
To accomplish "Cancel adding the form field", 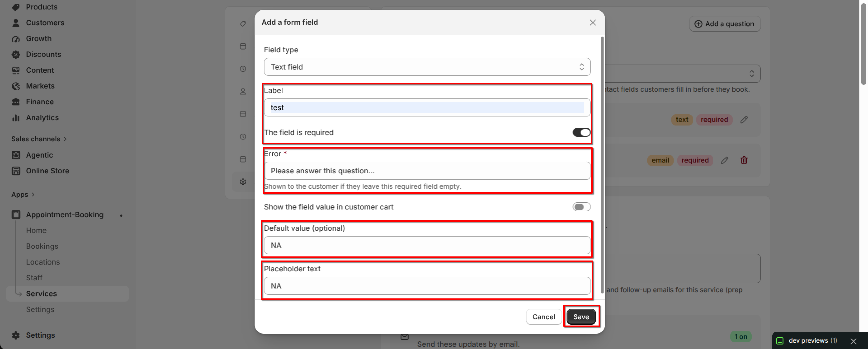I will 543,316.
